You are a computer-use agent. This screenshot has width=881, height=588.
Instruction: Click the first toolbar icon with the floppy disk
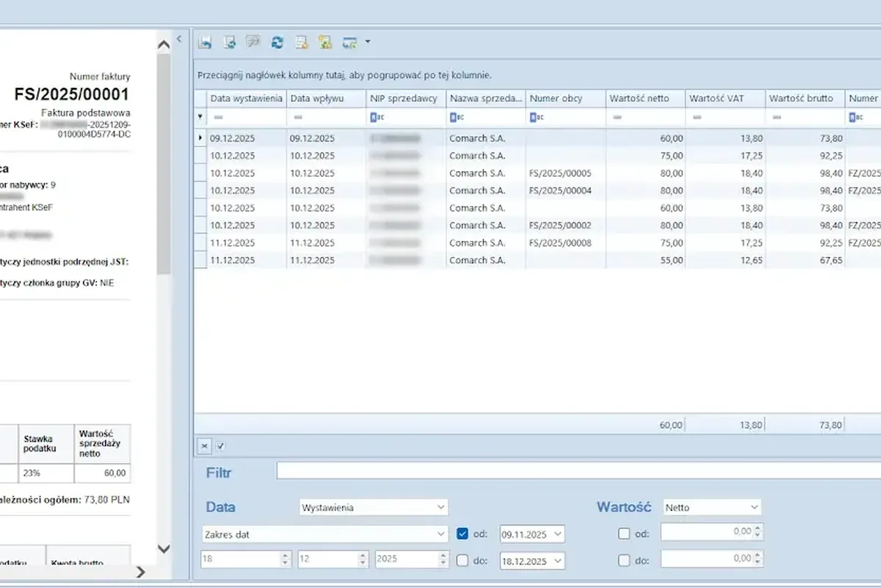tap(206, 43)
